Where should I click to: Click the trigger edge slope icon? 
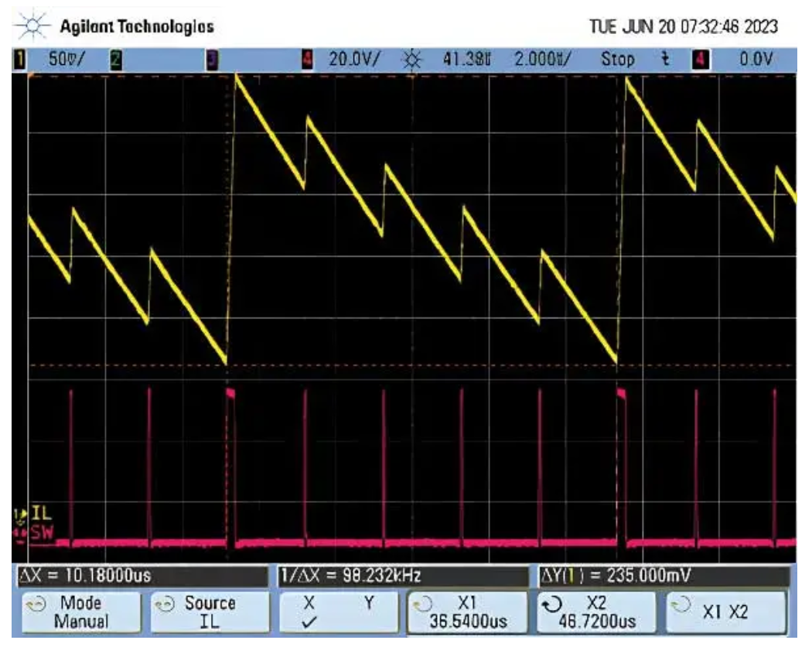pyautogui.click(x=665, y=59)
